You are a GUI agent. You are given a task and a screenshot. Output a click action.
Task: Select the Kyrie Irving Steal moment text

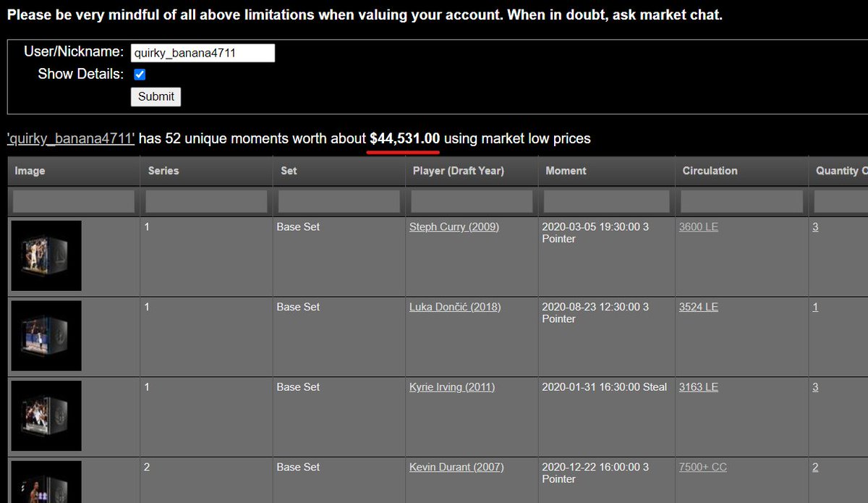[604, 387]
